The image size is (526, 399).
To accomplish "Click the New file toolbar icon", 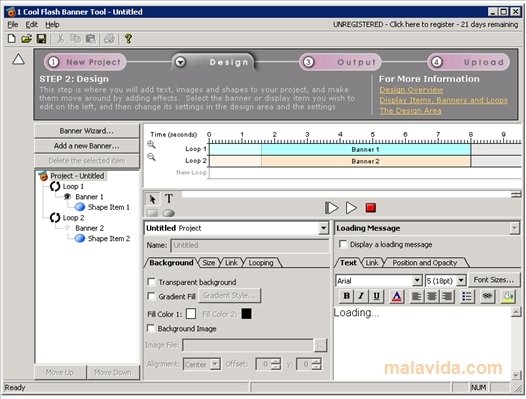I will 12,39.
